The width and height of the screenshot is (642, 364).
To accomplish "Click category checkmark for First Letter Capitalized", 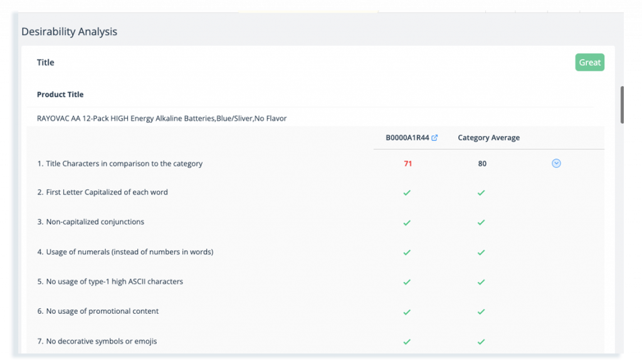I will (481, 192).
